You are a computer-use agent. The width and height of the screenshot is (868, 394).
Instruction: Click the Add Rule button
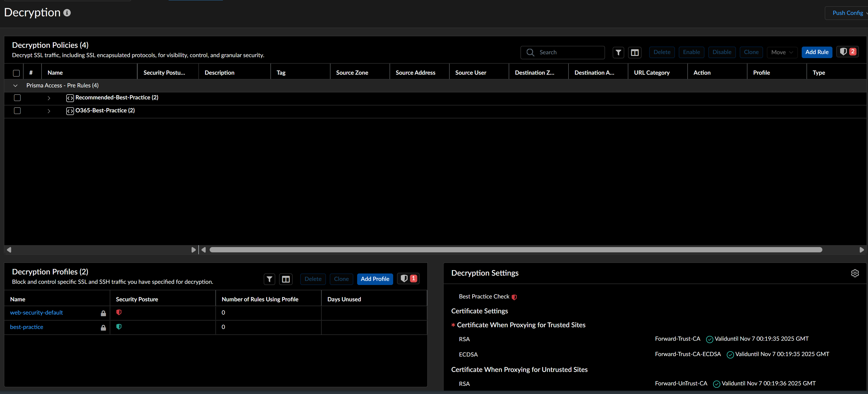click(816, 52)
